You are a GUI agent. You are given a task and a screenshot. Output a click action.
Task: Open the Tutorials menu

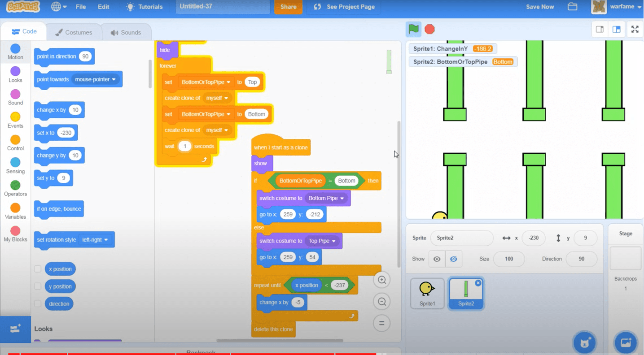pyautogui.click(x=145, y=7)
